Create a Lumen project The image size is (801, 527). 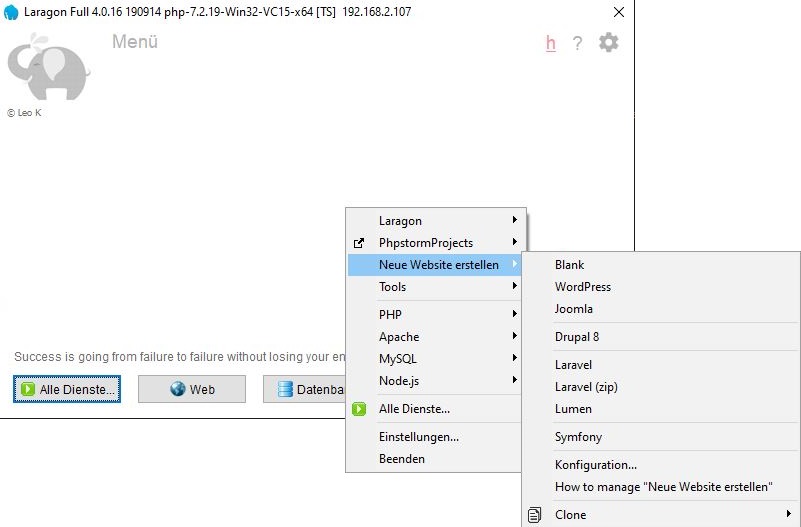[661, 409]
